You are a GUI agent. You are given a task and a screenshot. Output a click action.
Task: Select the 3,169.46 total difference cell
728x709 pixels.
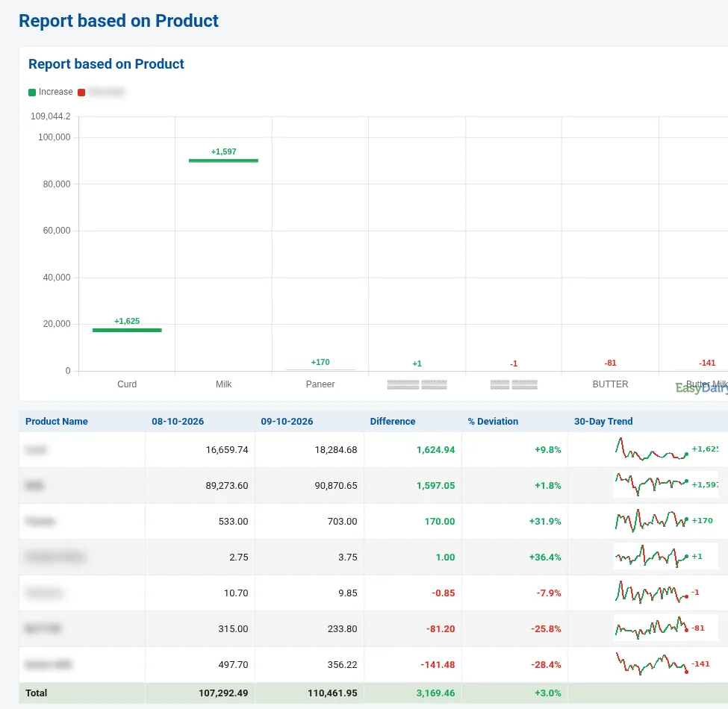(x=413, y=693)
